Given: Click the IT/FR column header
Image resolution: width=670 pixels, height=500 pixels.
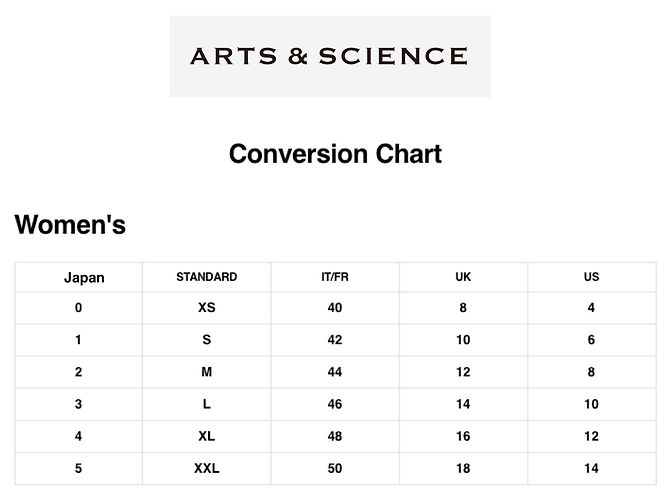Looking at the screenshot, I should click(335, 277).
